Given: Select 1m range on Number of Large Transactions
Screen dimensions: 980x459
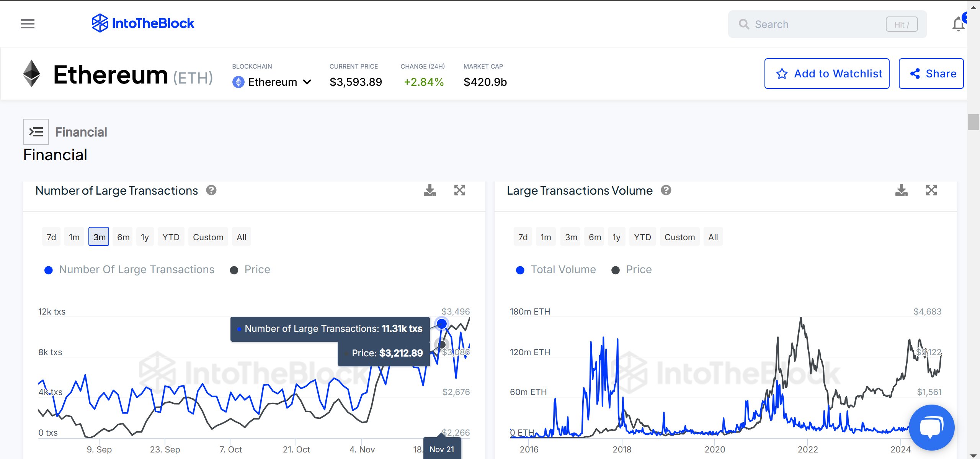Looking at the screenshot, I should click(74, 237).
